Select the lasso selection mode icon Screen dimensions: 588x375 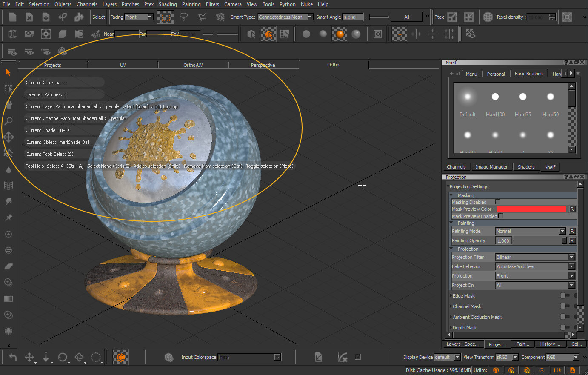[x=184, y=17]
